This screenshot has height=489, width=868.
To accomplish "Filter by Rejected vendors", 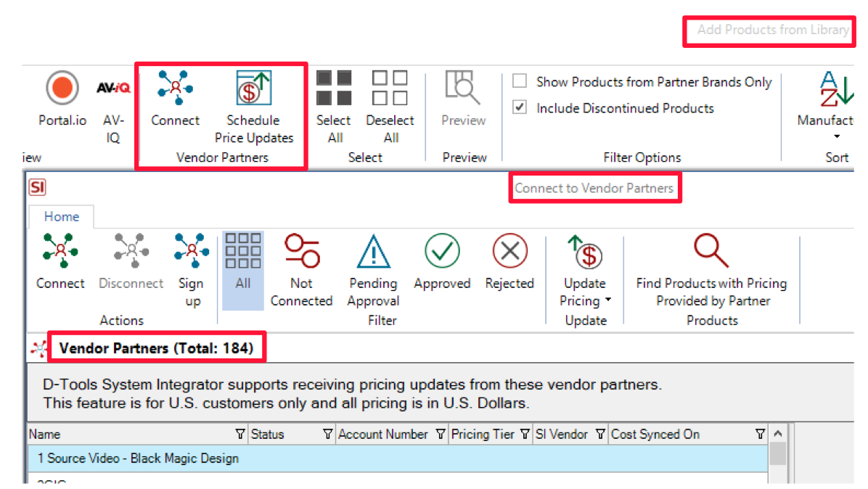I will click(509, 250).
